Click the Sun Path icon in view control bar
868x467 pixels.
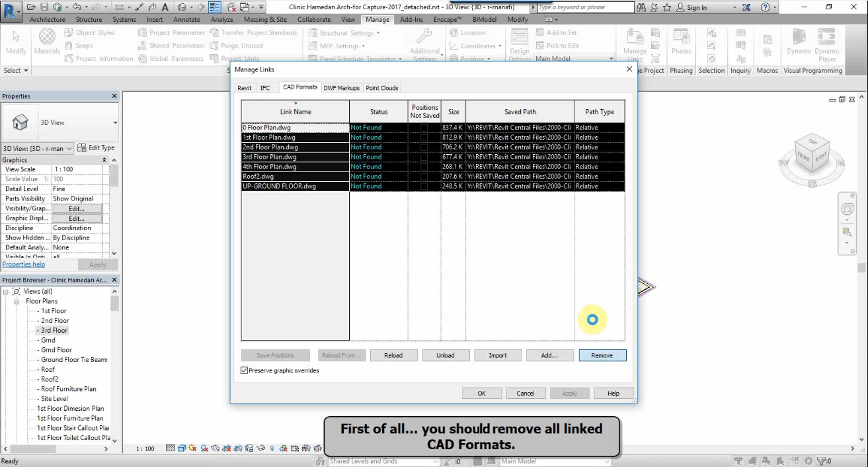(x=192, y=448)
